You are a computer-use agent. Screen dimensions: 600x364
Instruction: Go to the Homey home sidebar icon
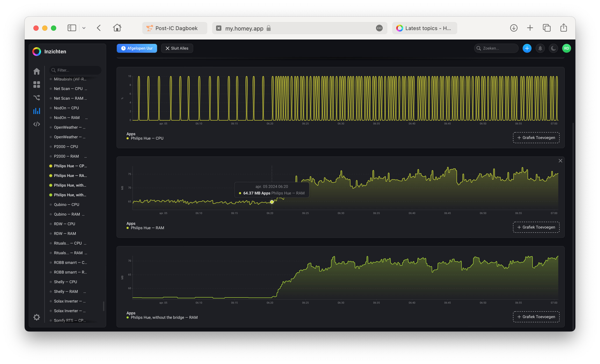[36, 71]
